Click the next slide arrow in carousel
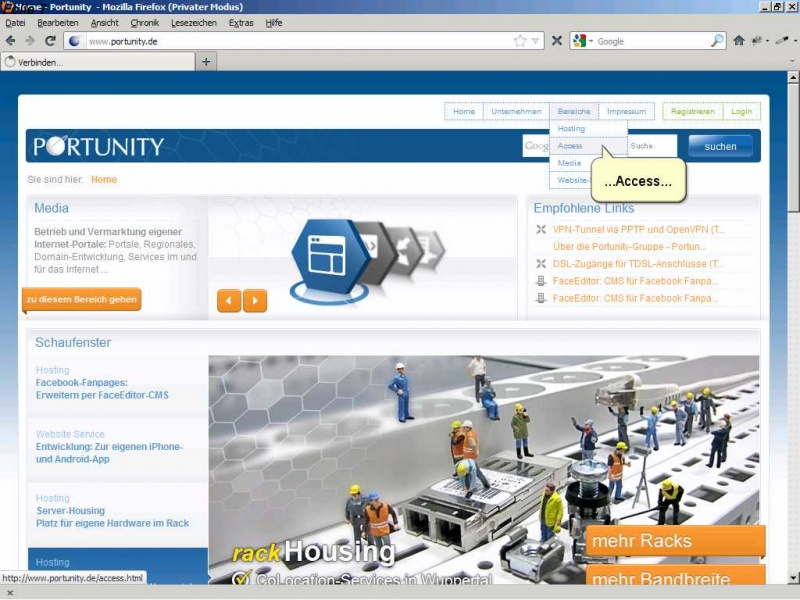This screenshot has width=800, height=600. (x=255, y=300)
